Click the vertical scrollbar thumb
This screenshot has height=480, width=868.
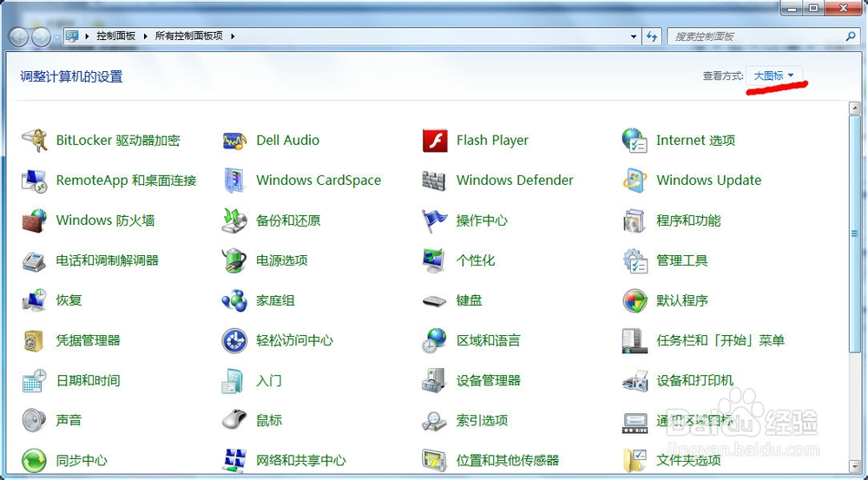pos(855,233)
